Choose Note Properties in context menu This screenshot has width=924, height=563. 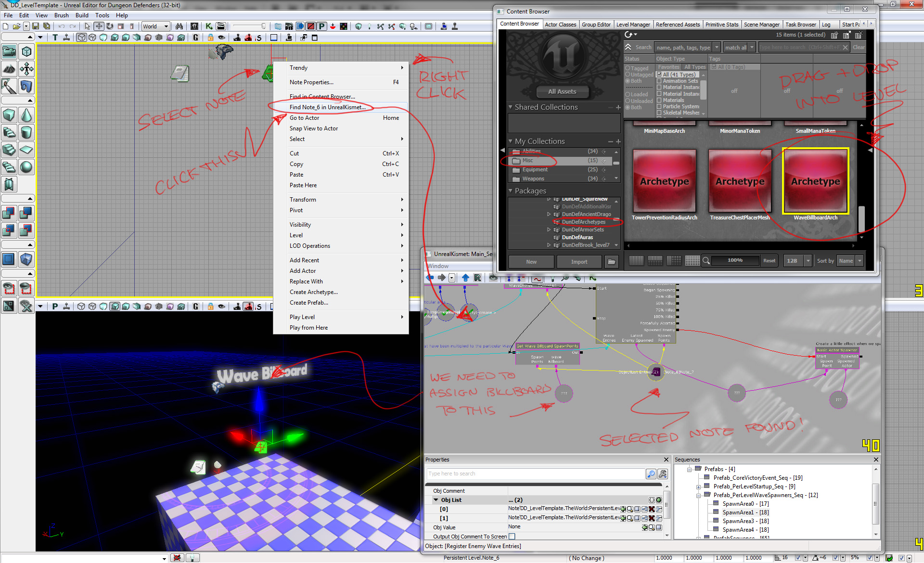coord(341,82)
